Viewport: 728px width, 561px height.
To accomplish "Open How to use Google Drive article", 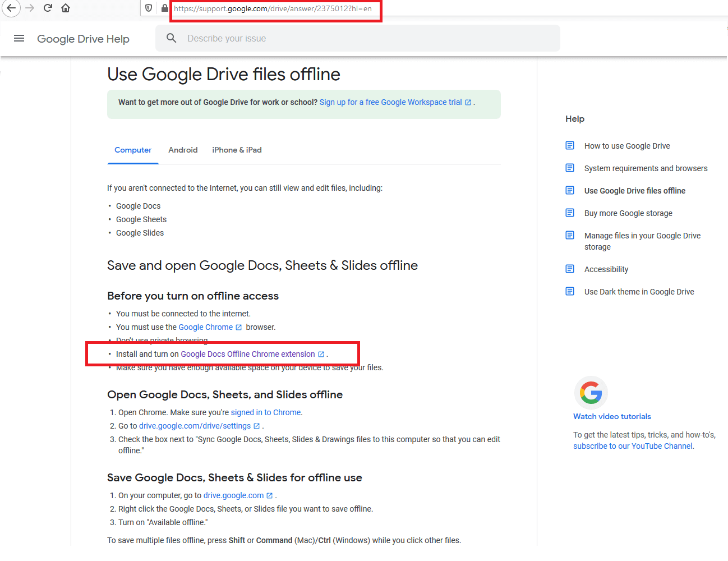I will coord(627,146).
